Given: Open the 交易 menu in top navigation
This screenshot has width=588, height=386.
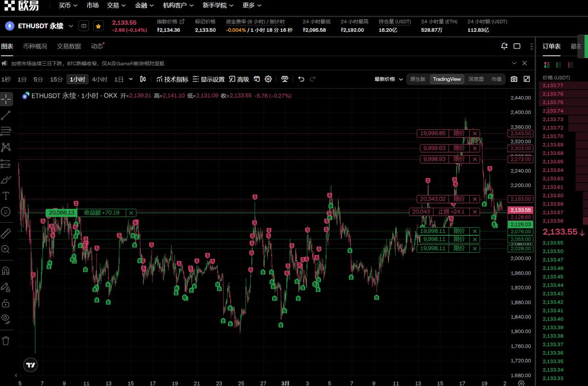Looking at the screenshot, I should pos(116,5).
